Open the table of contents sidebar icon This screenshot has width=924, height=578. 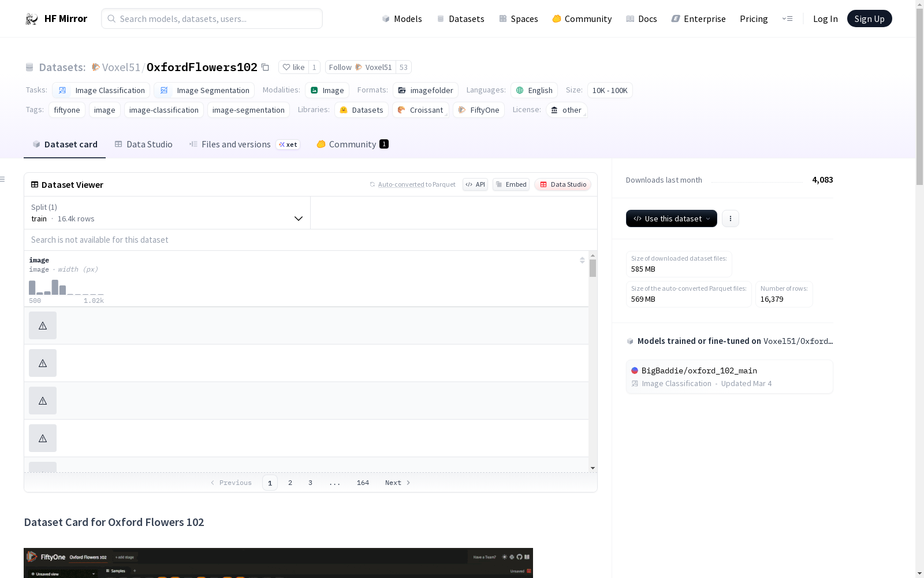[x=3, y=179]
